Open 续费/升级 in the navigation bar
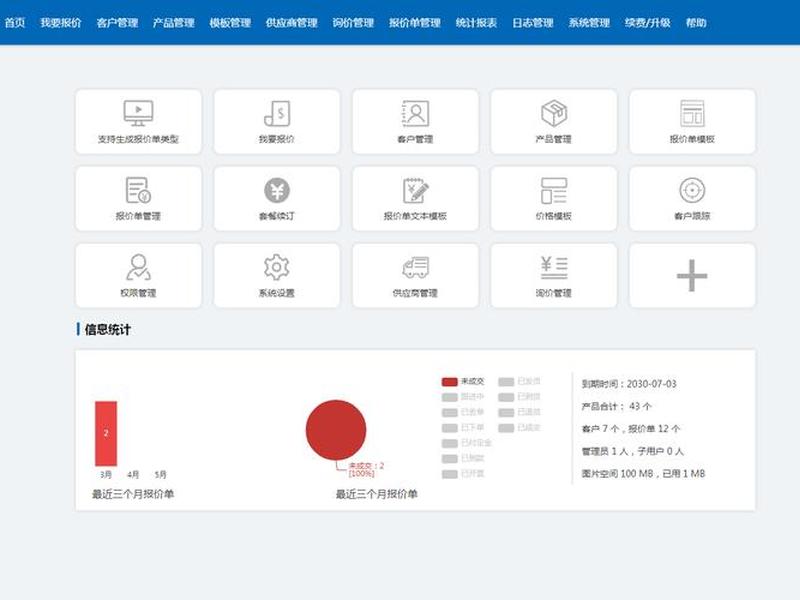The height and width of the screenshot is (600, 800). [x=647, y=23]
